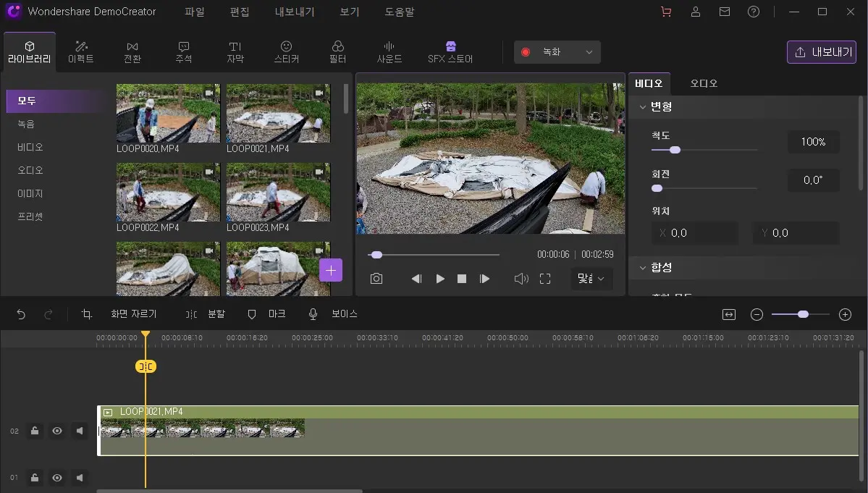Fit timeline to window icon
Image resolution: width=868 pixels, height=493 pixels.
(x=729, y=314)
